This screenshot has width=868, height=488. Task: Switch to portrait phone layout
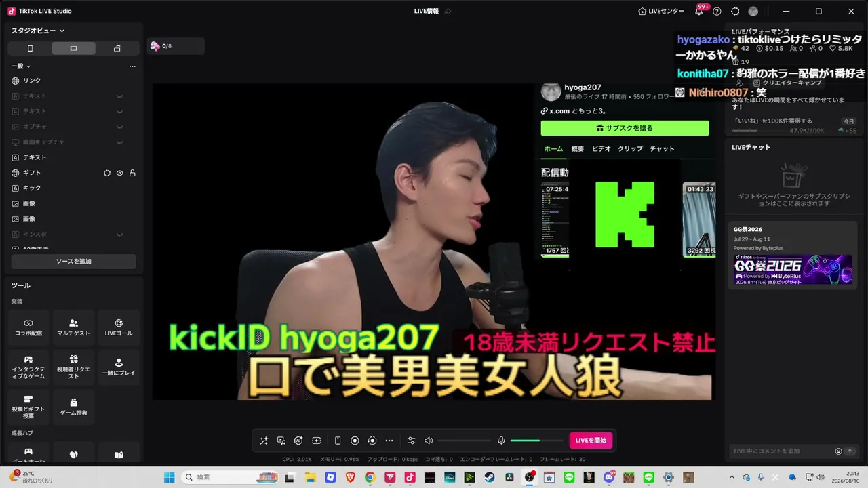click(x=30, y=48)
